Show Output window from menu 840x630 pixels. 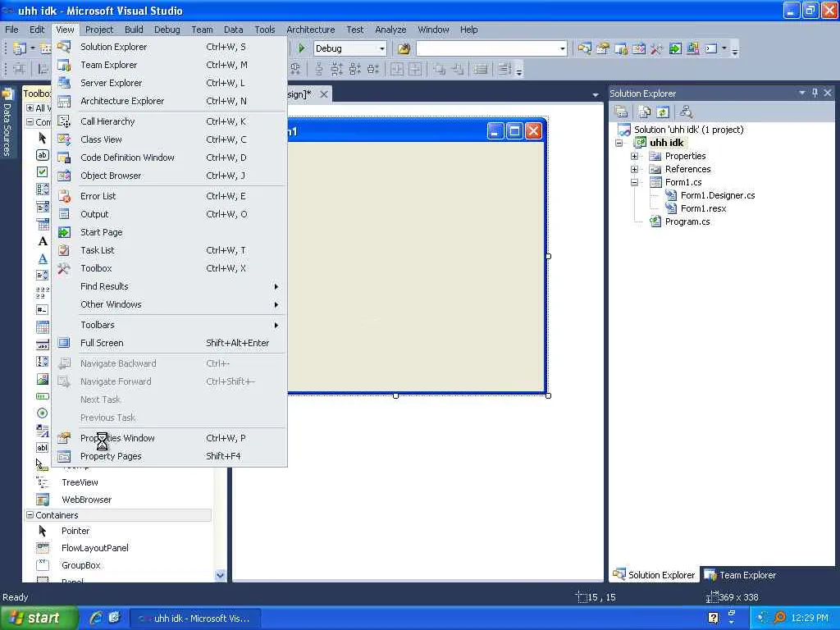169,214
